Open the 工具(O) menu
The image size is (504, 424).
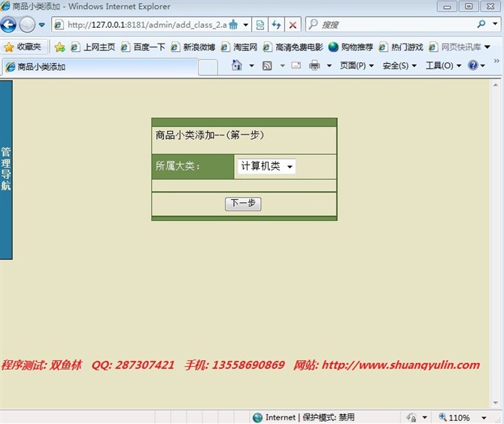coord(444,66)
